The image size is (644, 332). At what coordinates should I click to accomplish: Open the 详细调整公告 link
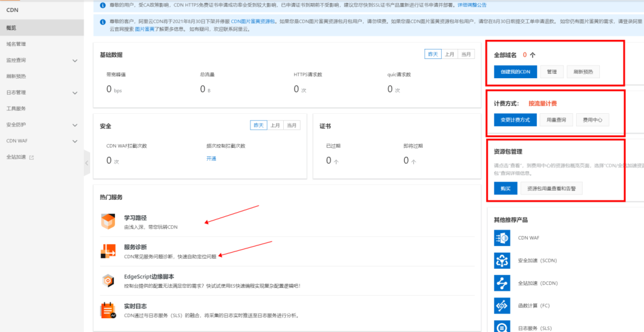tap(472, 5)
